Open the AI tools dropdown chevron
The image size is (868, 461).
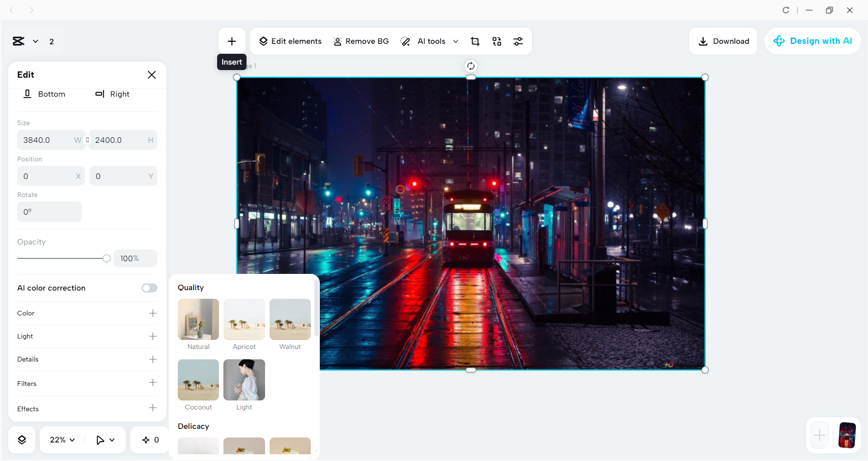point(456,41)
